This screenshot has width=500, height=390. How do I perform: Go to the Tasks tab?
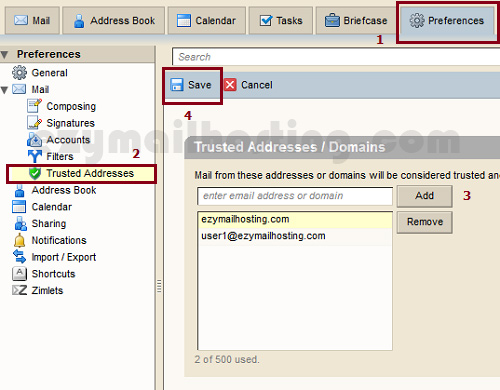[x=281, y=20]
